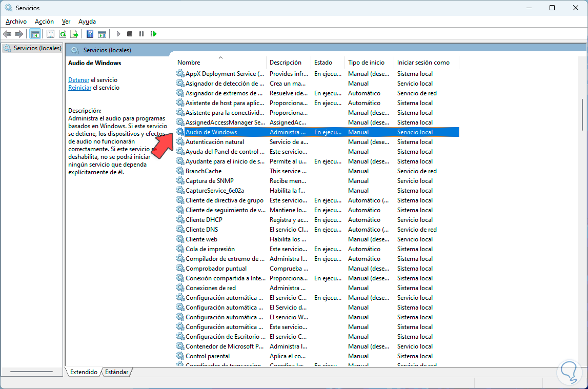
Task: Click the Back arrow in toolbar
Action: [x=7, y=34]
